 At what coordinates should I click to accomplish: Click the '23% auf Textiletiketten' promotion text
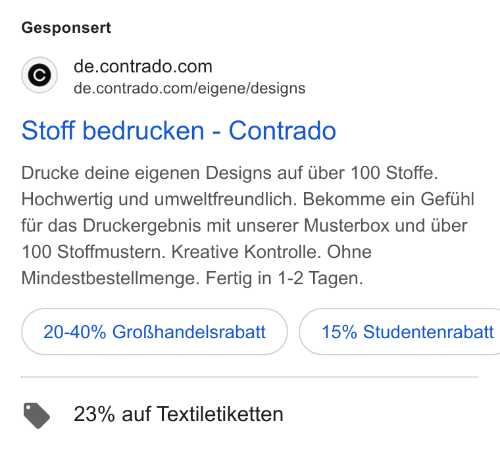pyautogui.click(x=178, y=414)
